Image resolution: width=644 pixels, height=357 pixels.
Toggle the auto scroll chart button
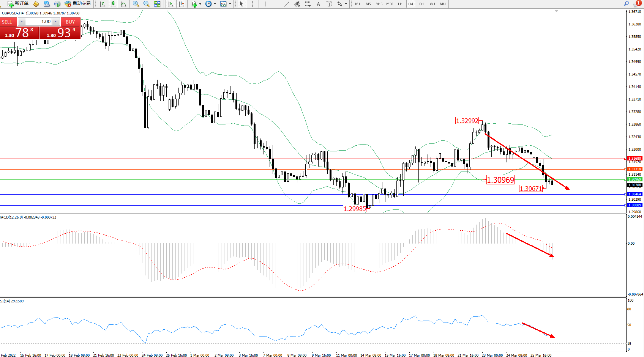pos(170,4)
